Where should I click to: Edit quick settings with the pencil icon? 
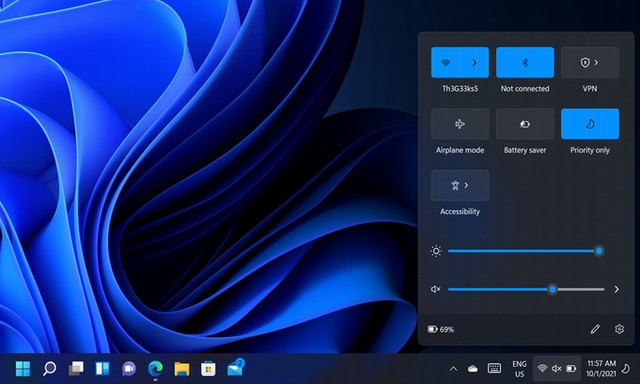[x=595, y=329]
